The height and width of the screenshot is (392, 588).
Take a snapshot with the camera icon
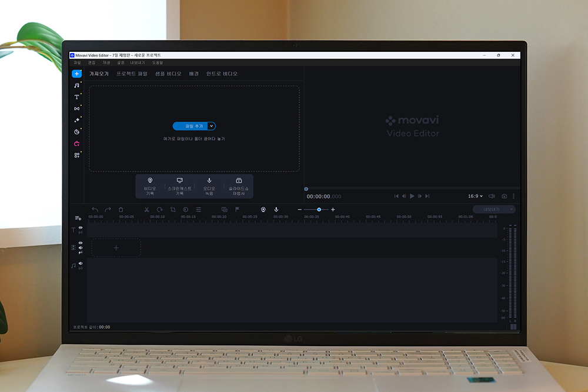click(505, 196)
